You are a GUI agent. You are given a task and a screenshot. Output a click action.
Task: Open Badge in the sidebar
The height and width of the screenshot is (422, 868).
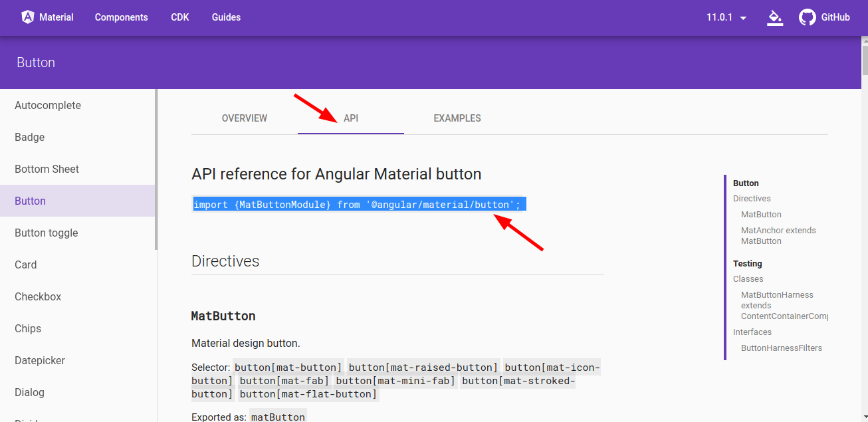coord(78,137)
